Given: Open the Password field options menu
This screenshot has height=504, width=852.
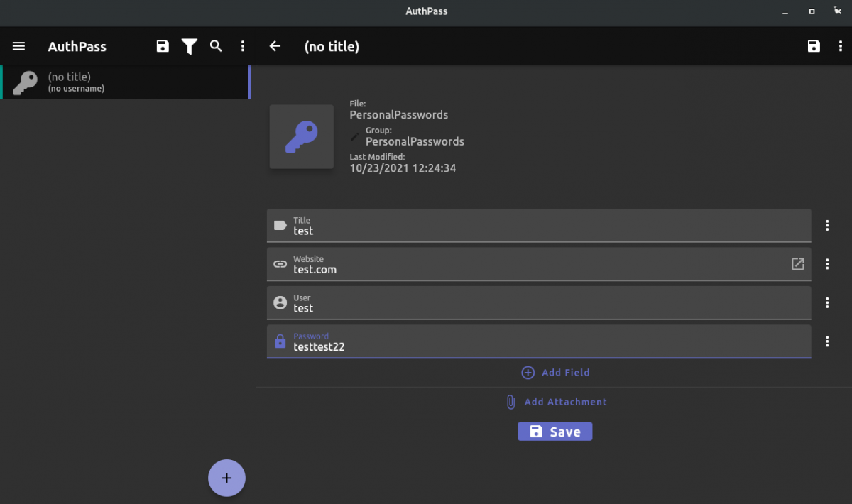Looking at the screenshot, I should click(x=827, y=341).
